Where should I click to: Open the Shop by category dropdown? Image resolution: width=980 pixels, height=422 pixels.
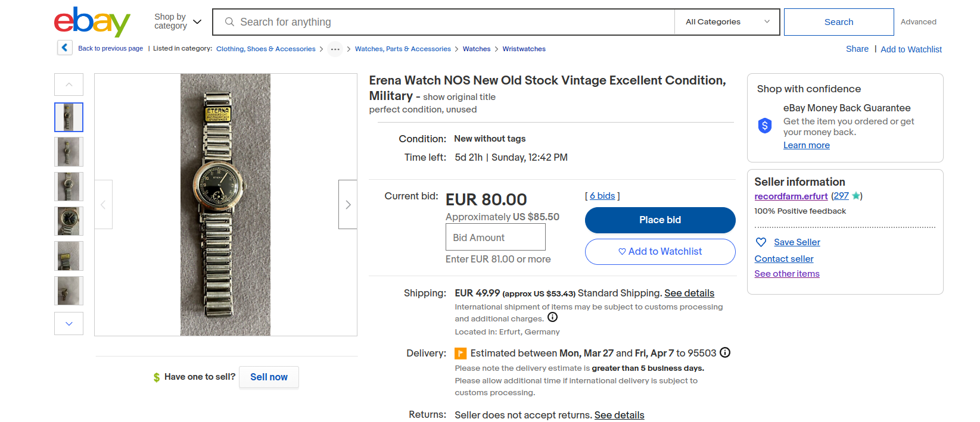(x=178, y=21)
